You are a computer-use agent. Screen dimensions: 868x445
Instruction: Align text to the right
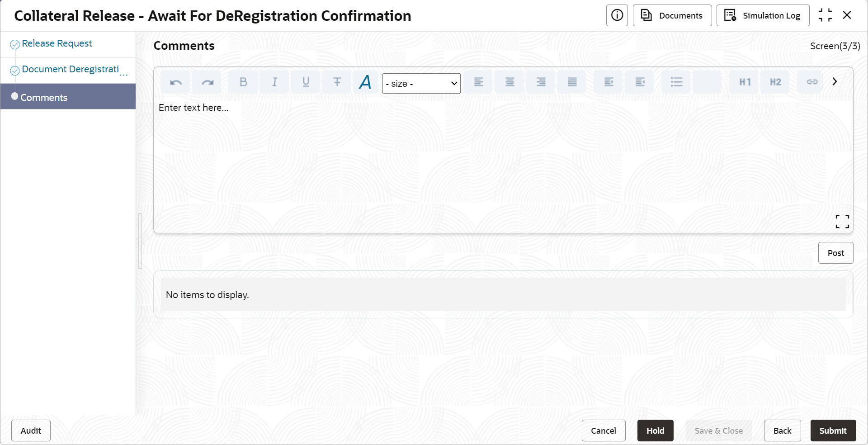click(541, 82)
